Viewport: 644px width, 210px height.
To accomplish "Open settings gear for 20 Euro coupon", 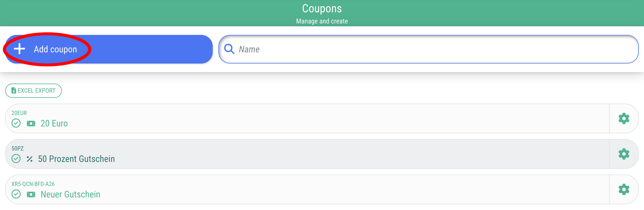I will (x=624, y=118).
